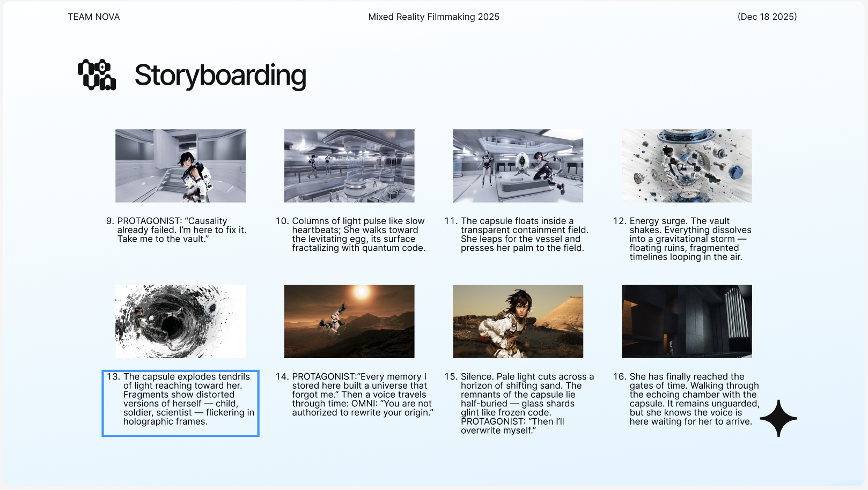Viewport: 868px width, 490px height.
Task: Select the Storyboarding title text
Action: [x=220, y=75]
